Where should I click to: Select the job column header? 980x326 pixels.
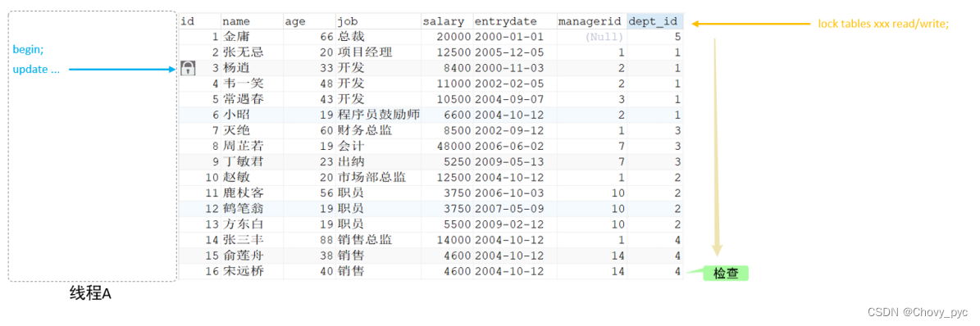pos(378,21)
